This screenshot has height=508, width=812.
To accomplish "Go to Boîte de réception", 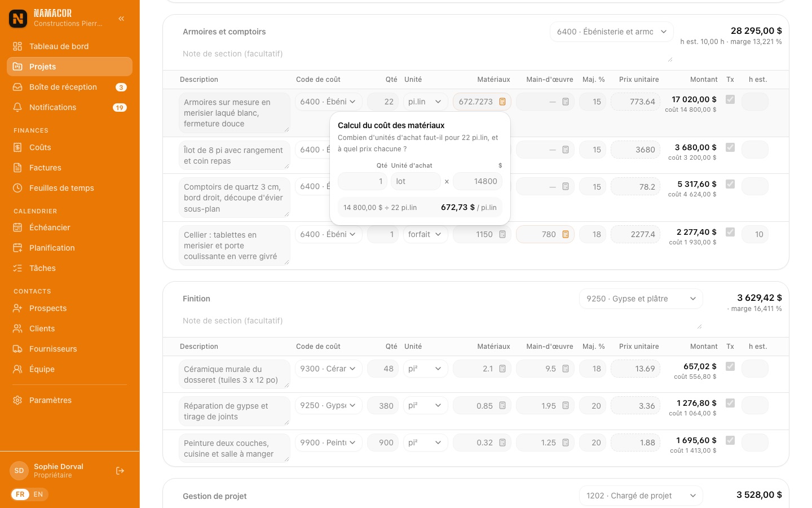I will (70, 87).
